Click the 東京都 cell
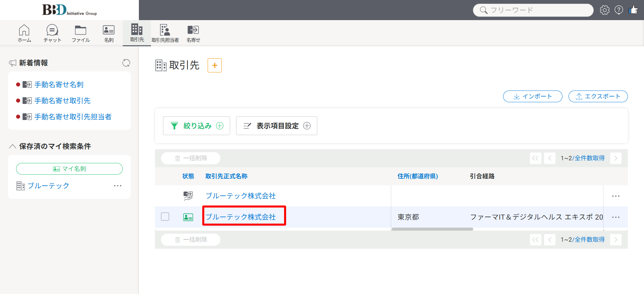This screenshot has width=644, height=294. point(408,217)
